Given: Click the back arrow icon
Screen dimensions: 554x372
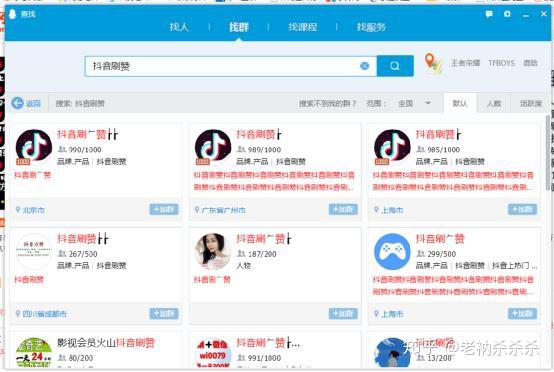Looking at the screenshot, I should [x=17, y=103].
